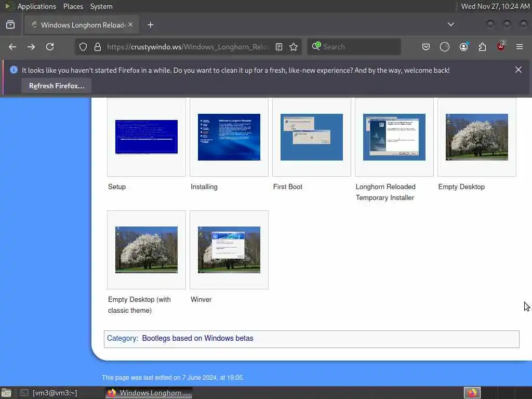
Task: Open the Temporary Installer screenshot thumbnail
Action: [x=394, y=137]
